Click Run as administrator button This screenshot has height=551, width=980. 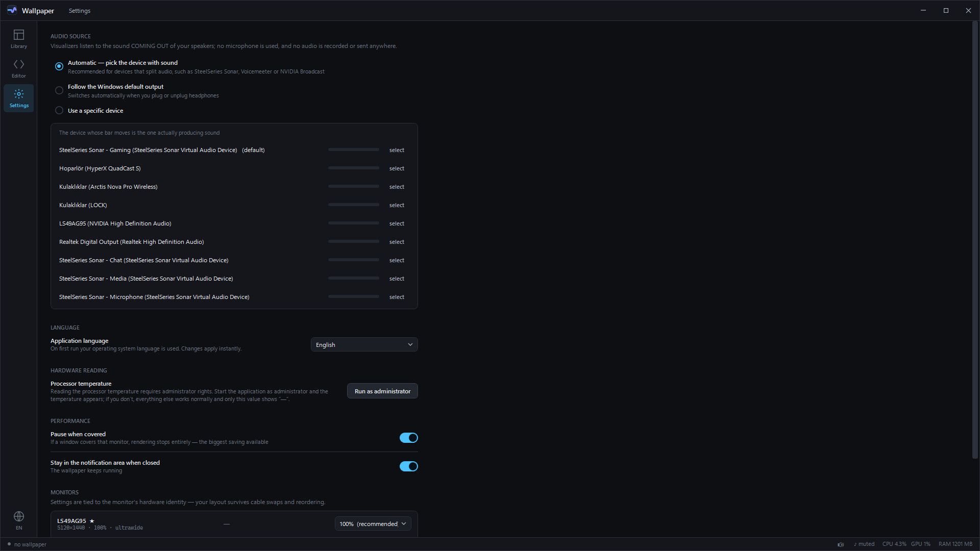pyautogui.click(x=382, y=391)
